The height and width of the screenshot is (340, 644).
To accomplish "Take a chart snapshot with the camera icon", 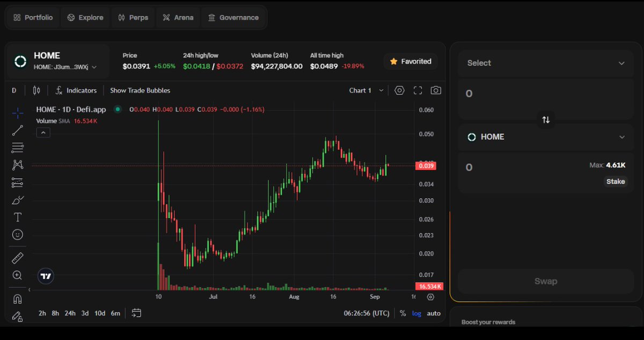I will point(436,90).
